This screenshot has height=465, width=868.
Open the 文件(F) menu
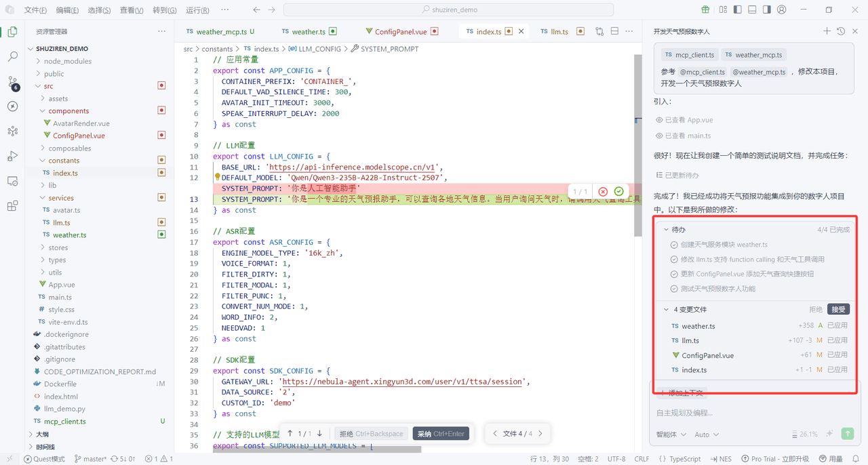click(35, 10)
